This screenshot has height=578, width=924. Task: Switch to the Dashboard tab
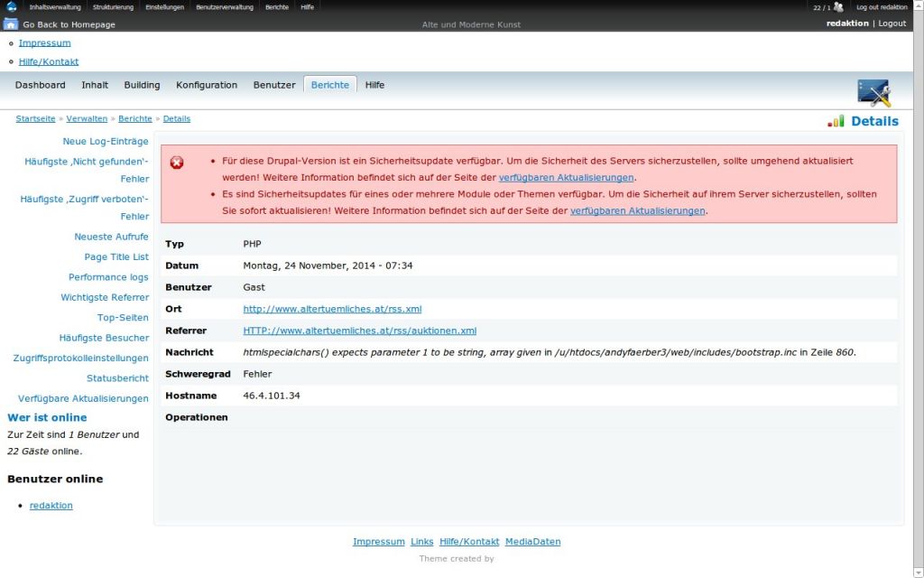[40, 85]
